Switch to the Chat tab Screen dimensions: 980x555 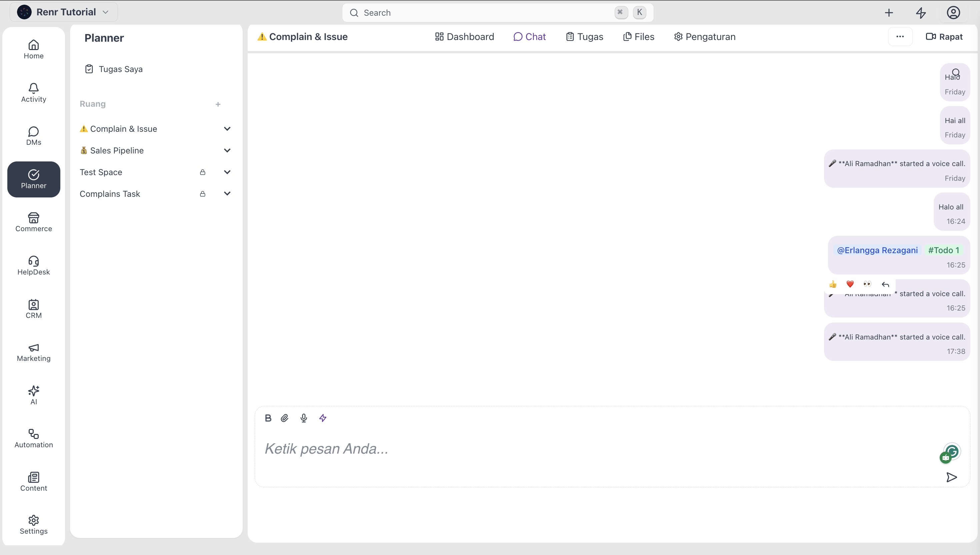[x=529, y=37]
